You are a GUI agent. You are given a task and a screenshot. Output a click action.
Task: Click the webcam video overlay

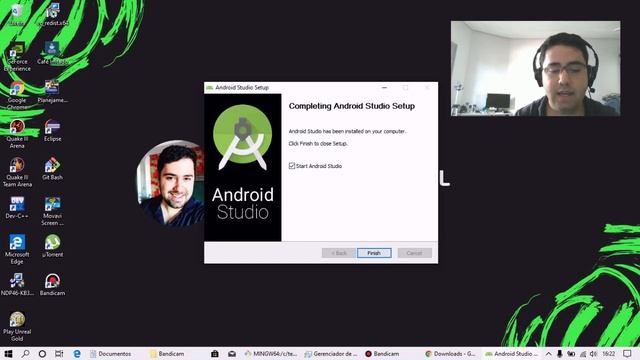click(x=536, y=69)
